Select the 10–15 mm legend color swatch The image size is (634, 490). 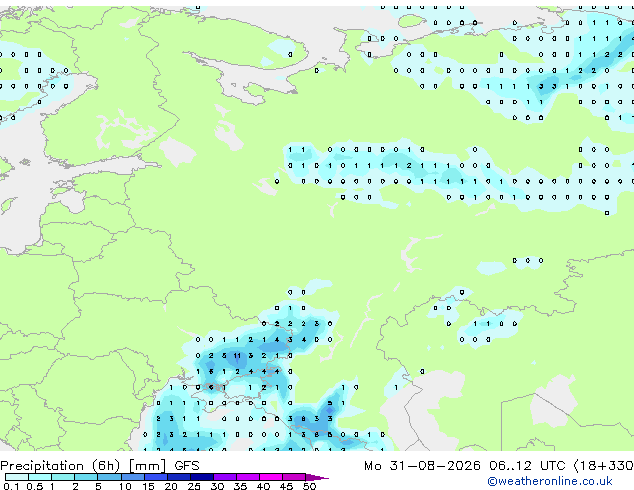132,477
